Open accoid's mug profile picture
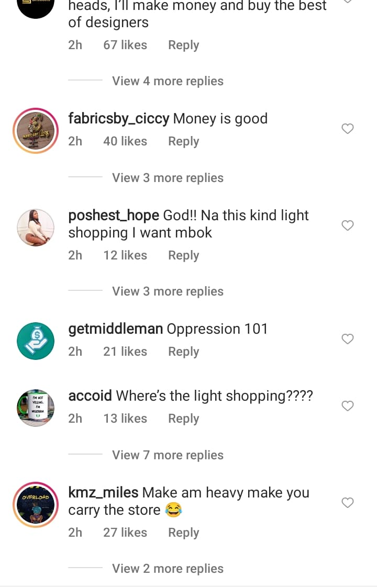 point(36,408)
